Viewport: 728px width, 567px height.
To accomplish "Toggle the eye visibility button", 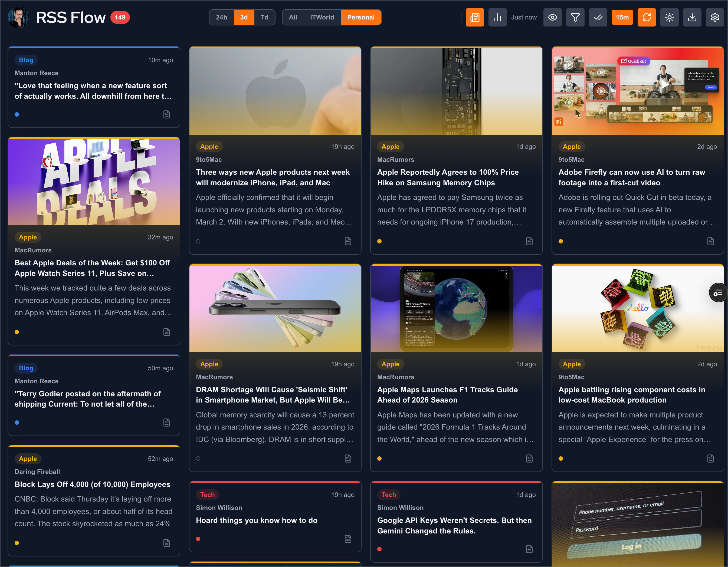I will 552,17.
